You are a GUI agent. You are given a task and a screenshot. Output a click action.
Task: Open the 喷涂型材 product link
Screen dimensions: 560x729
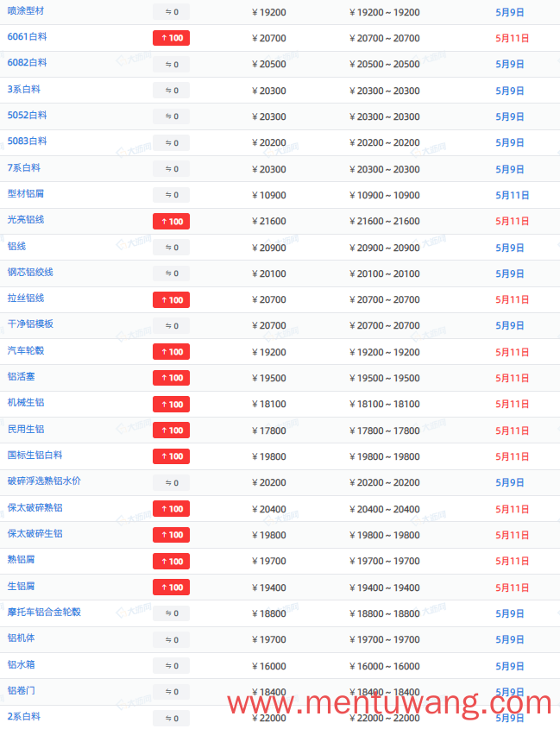click(26, 10)
